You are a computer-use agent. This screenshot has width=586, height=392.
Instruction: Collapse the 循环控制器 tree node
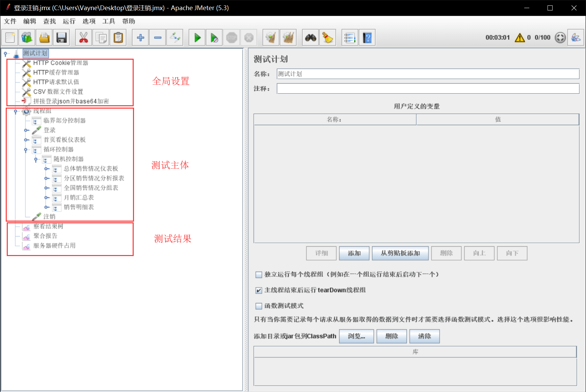pyautogui.click(x=26, y=150)
